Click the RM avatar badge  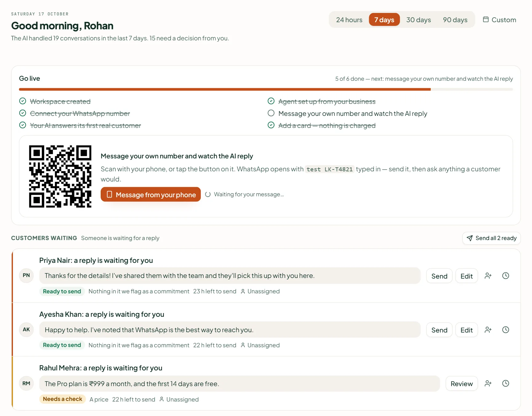point(26,384)
